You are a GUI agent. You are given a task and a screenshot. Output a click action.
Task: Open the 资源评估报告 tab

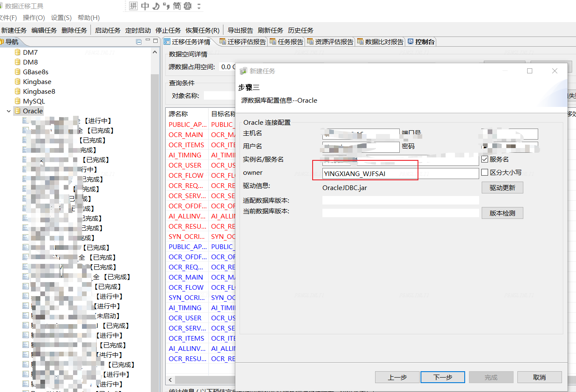point(330,42)
